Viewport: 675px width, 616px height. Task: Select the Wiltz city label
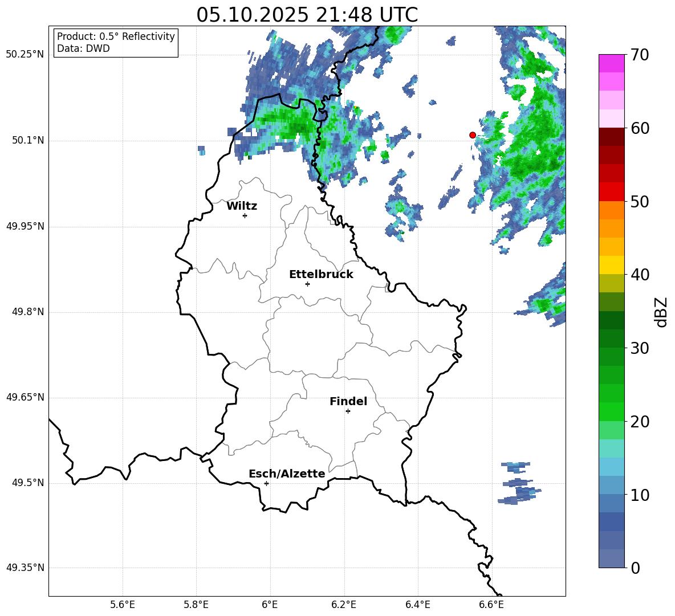pos(242,206)
